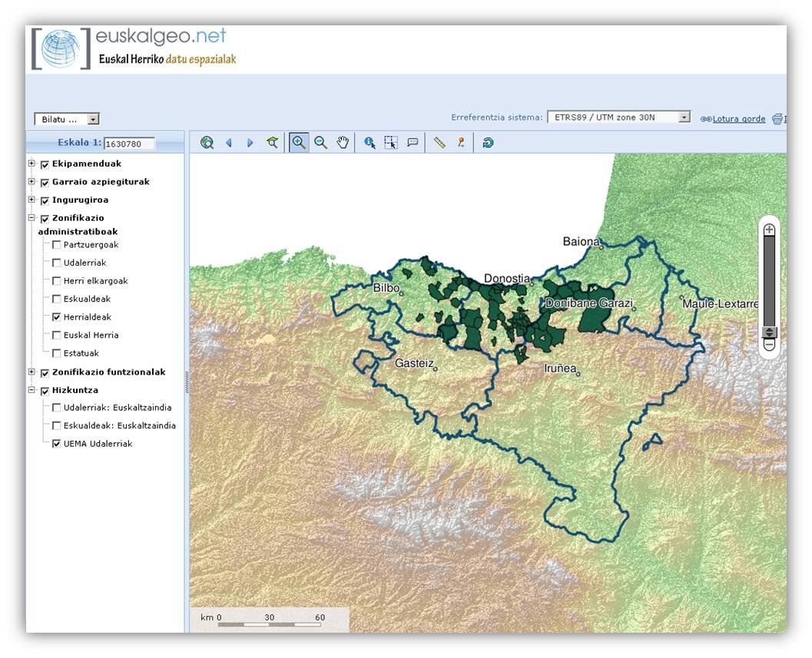Expand the Ekipamenduak layer group

pos(31,164)
